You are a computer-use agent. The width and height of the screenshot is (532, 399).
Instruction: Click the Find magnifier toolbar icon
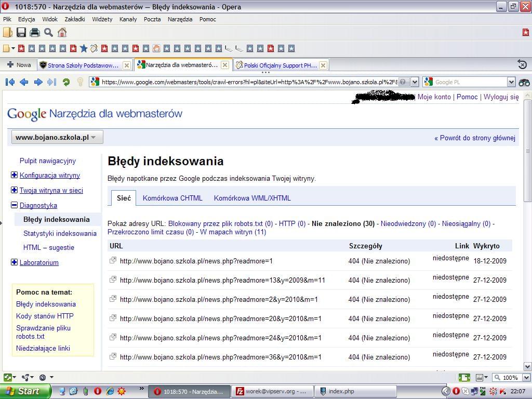[x=48, y=33]
